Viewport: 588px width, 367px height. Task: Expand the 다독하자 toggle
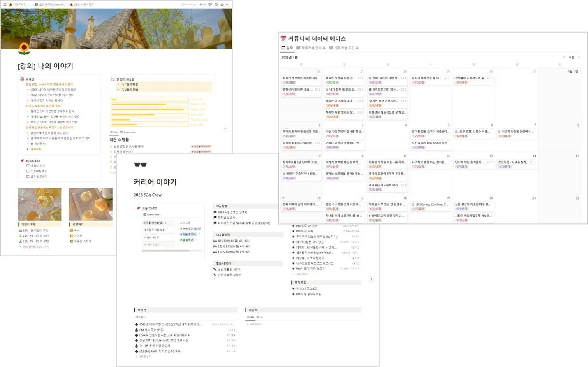[28, 149]
